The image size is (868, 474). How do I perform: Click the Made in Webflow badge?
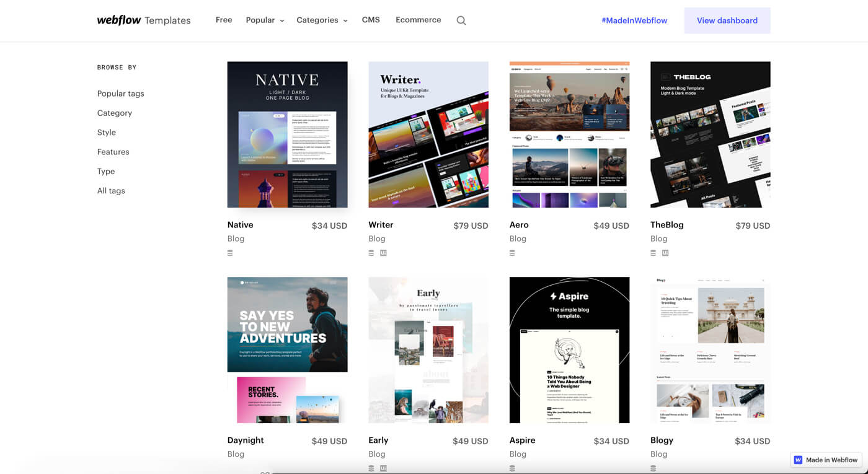826,460
